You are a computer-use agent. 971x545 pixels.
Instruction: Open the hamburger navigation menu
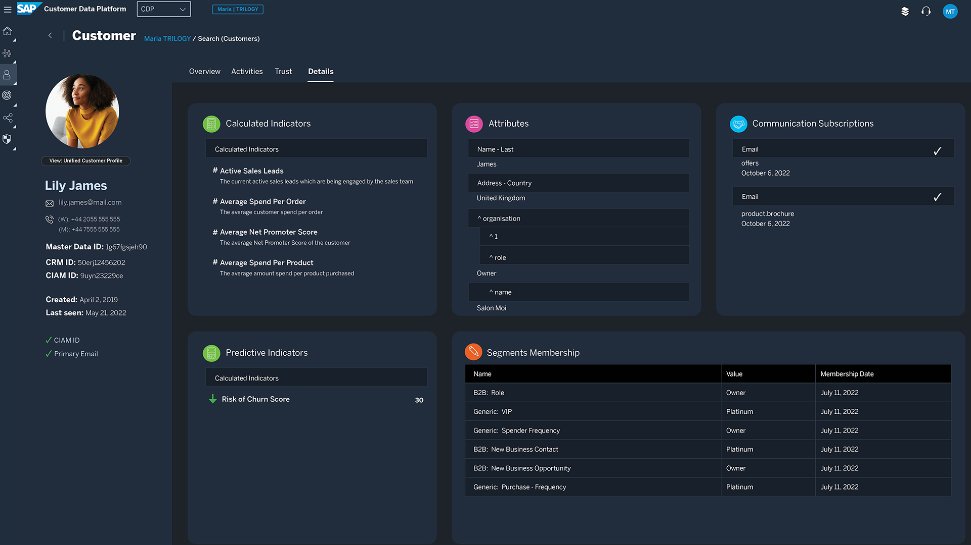pyautogui.click(x=8, y=10)
